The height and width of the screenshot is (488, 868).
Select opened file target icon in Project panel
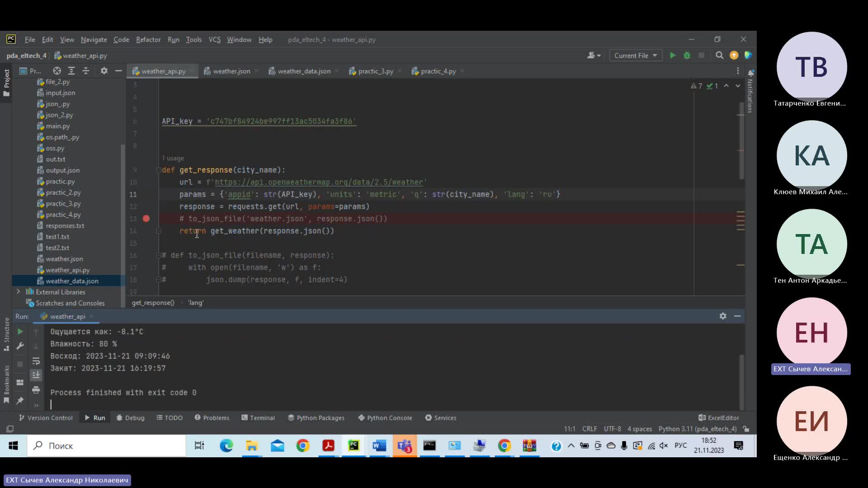[x=57, y=71]
